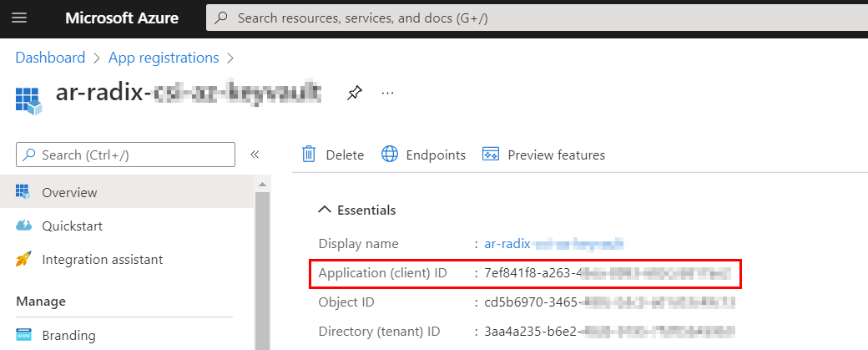Open the Endpoints panel
The height and width of the screenshot is (350, 868).
(x=423, y=155)
